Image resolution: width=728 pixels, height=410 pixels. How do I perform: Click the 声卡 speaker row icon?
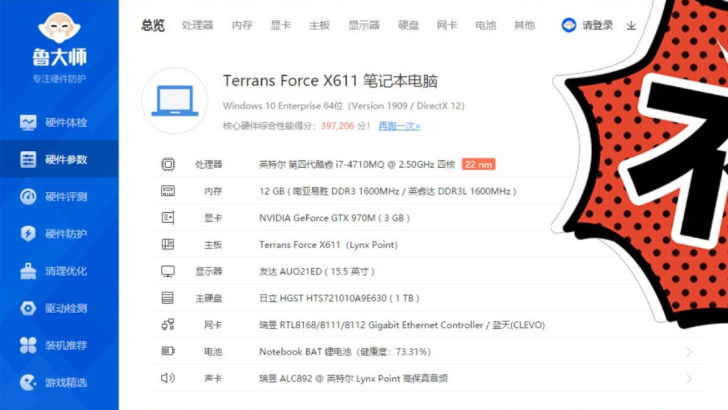tap(168, 378)
